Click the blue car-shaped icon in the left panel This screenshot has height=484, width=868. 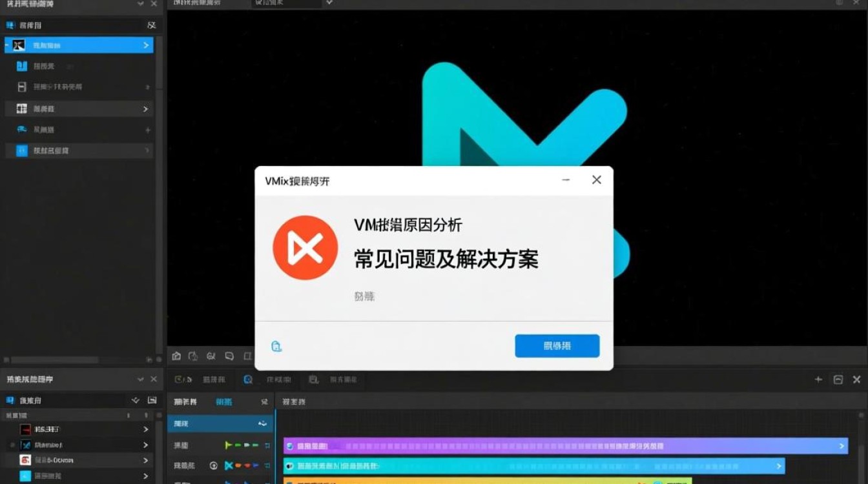[x=22, y=130]
